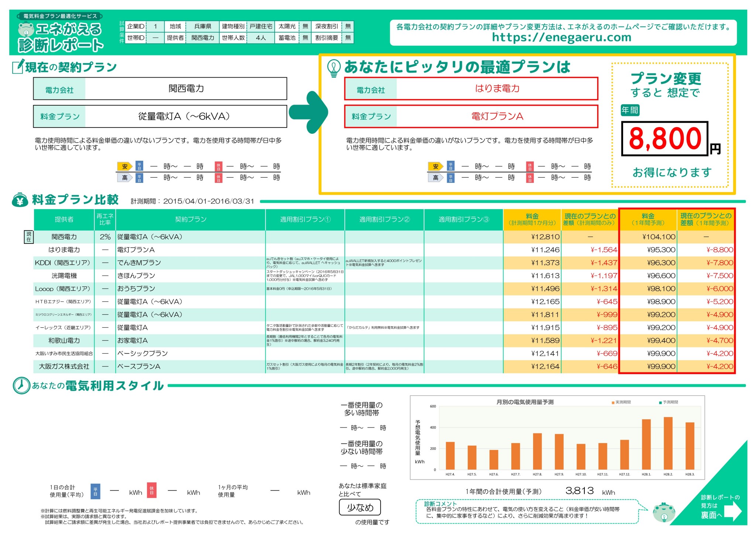
Task: Click the 和歌山電力 provider row
Action: (384, 341)
